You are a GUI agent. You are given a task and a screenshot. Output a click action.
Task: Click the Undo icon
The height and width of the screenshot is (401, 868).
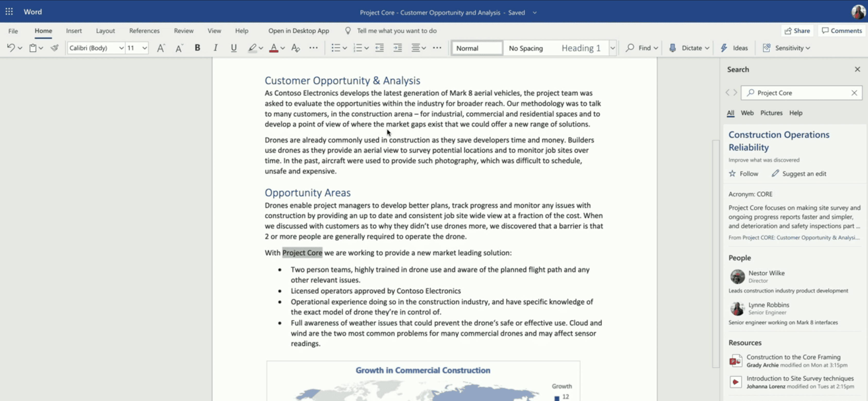11,48
